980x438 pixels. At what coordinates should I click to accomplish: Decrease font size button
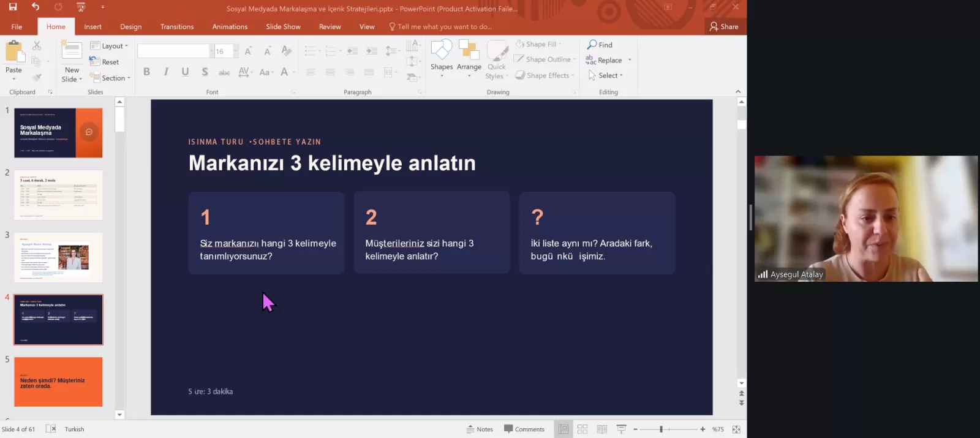(x=267, y=51)
